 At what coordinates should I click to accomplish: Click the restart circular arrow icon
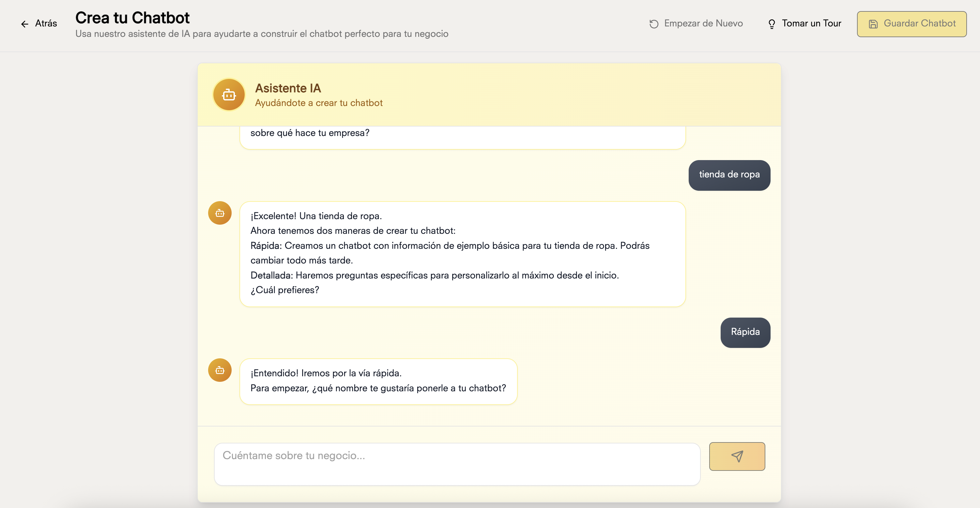[653, 24]
